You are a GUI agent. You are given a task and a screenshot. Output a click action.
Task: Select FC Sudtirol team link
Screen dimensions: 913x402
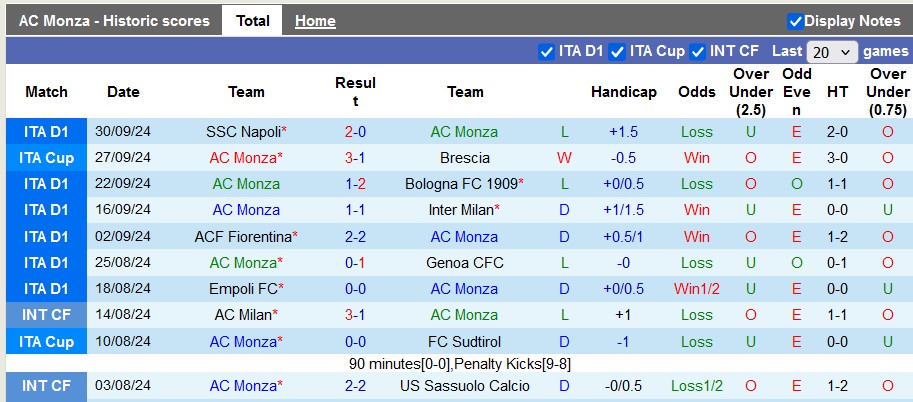point(465,342)
